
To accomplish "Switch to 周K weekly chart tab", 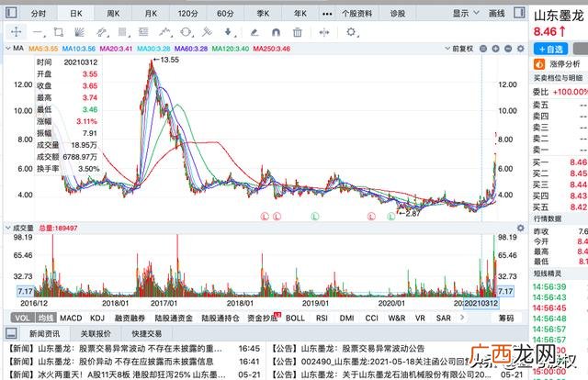I will tap(113, 14).
